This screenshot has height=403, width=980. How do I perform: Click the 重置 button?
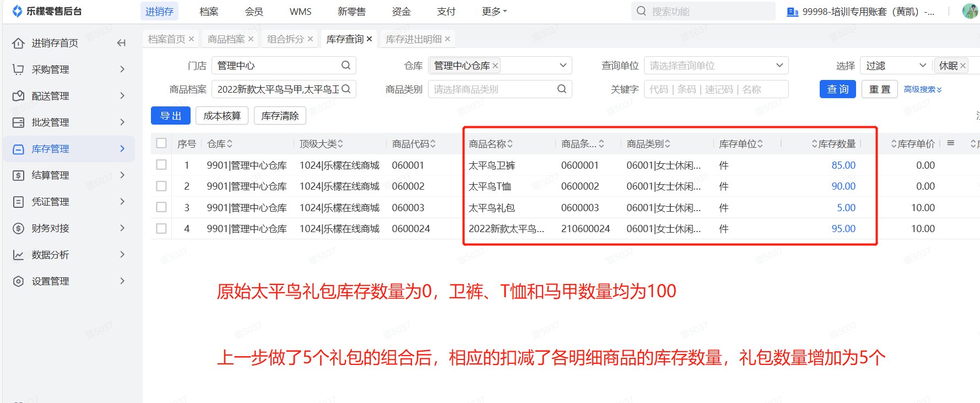(x=879, y=89)
